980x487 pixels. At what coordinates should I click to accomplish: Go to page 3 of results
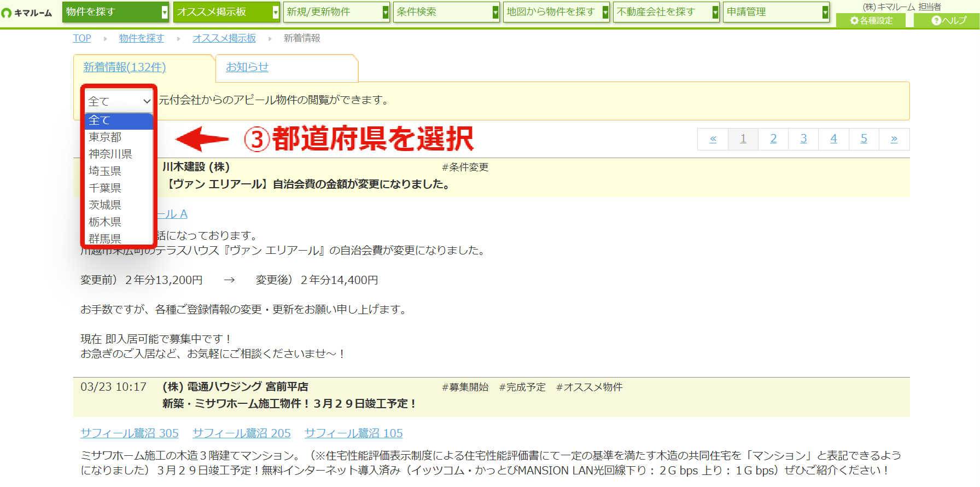(803, 139)
